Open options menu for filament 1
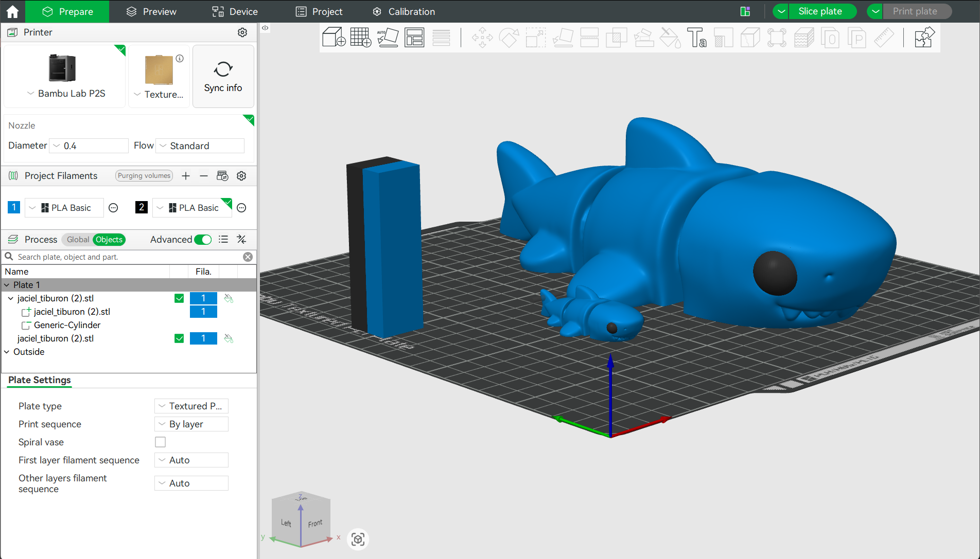This screenshot has height=559, width=980. point(113,208)
